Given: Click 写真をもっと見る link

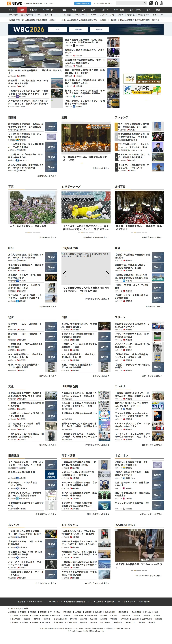Looking at the screenshot, I should (x=48, y=237).
